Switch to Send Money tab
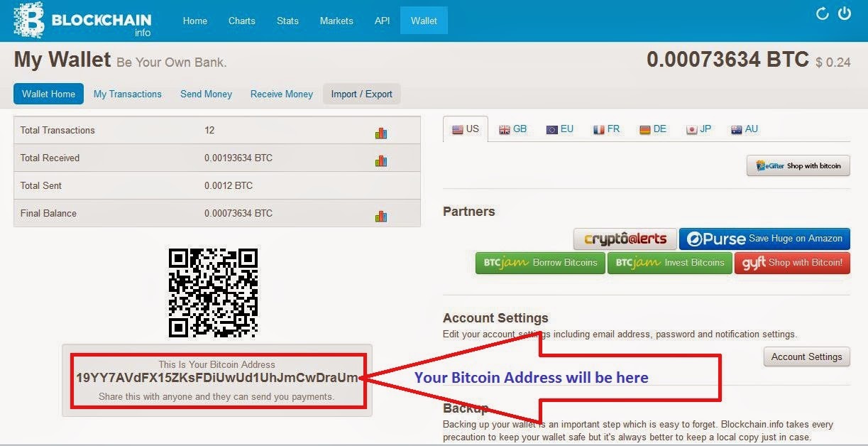Viewport: 868px width, 446px height. pos(206,94)
